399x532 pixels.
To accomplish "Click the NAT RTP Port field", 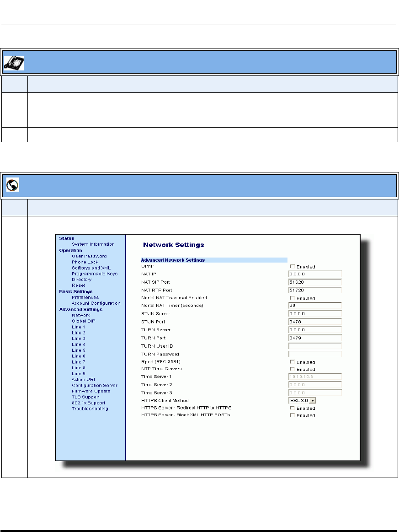I will (315, 290).
